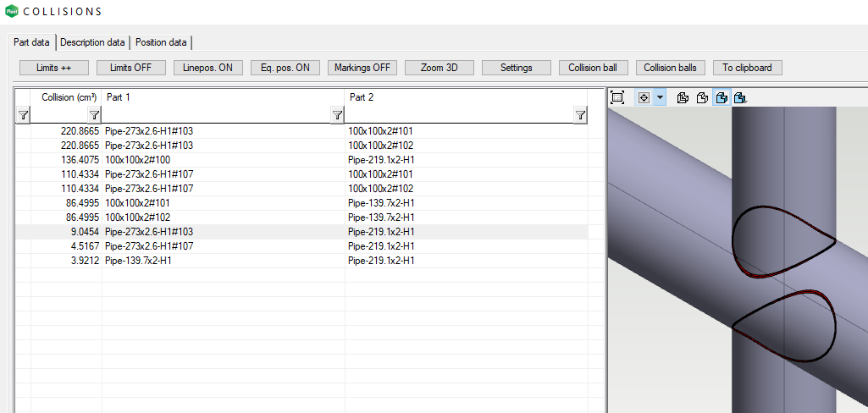Open the Collision column filter dropdown
Screen dimensions: 868x413
pos(95,115)
